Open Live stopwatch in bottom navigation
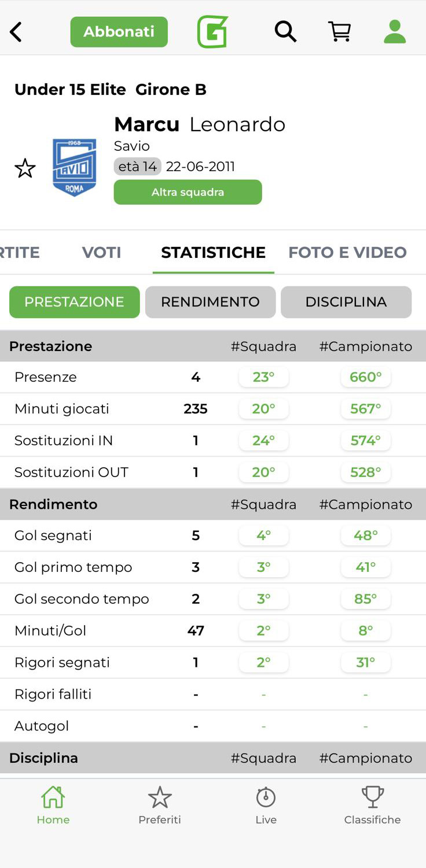Image resolution: width=426 pixels, height=868 pixels. pos(266,805)
